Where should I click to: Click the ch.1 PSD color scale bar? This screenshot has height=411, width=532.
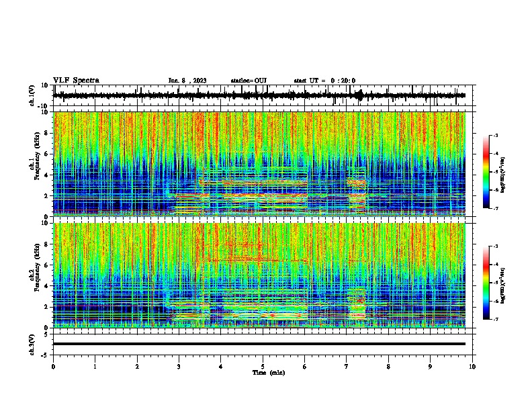click(x=486, y=172)
